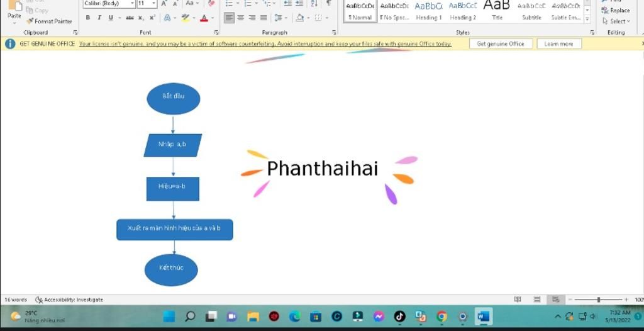Shrink font size with the smaller A
The width and height of the screenshot is (644, 331).
click(x=175, y=4)
